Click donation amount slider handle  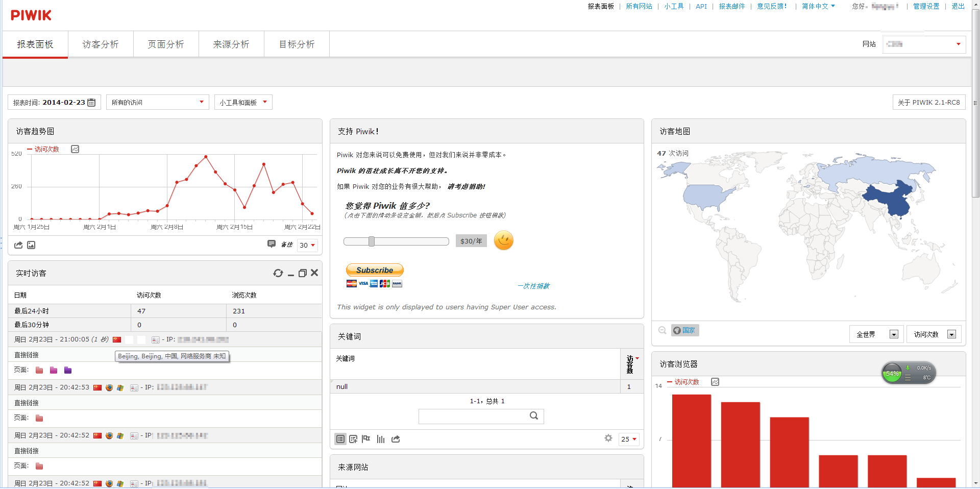point(372,241)
